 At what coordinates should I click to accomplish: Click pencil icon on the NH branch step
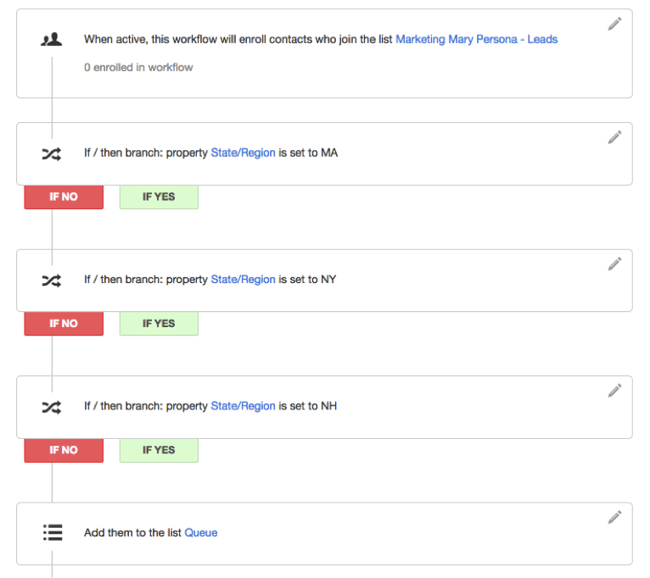614,390
